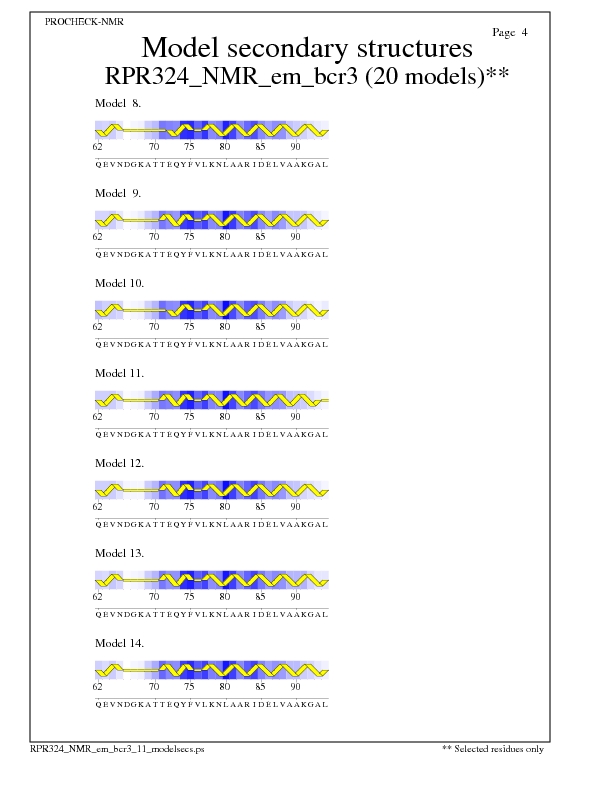
Task: Click the "Model 13." heading
Action: [119, 553]
